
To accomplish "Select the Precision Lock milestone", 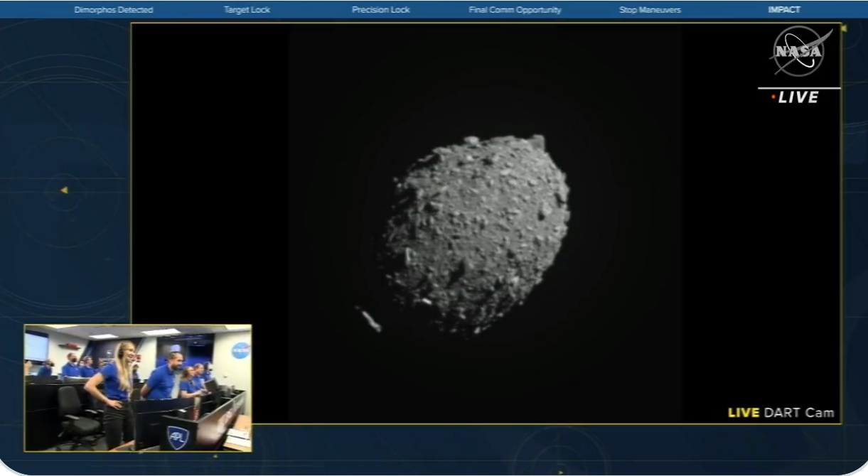I will 380,10.
